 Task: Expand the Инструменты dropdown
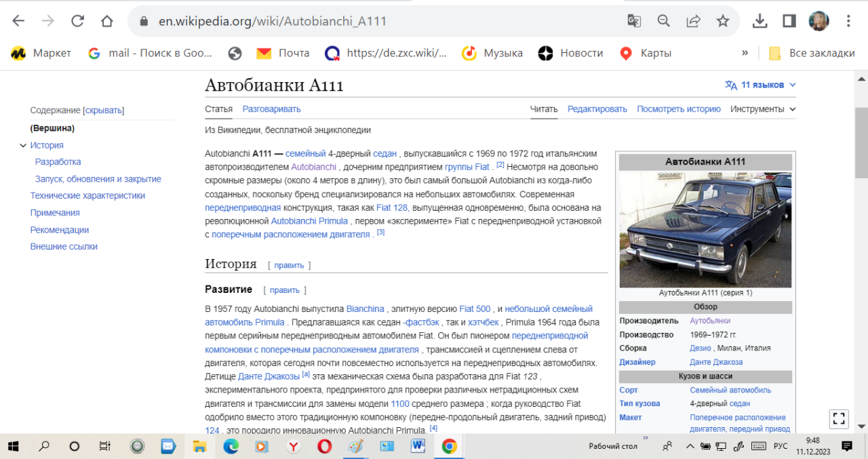pyautogui.click(x=763, y=108)
